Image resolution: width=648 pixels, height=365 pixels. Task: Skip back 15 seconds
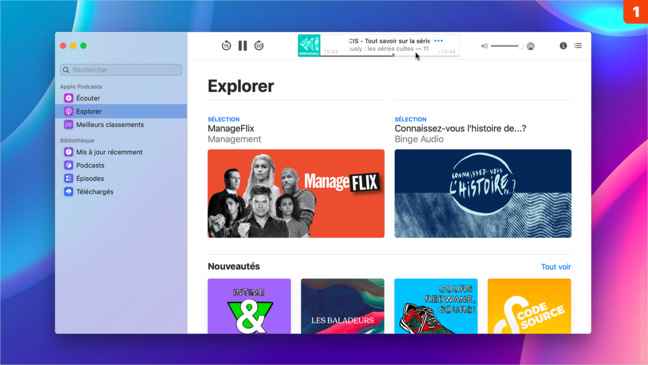tap(226, 45)
